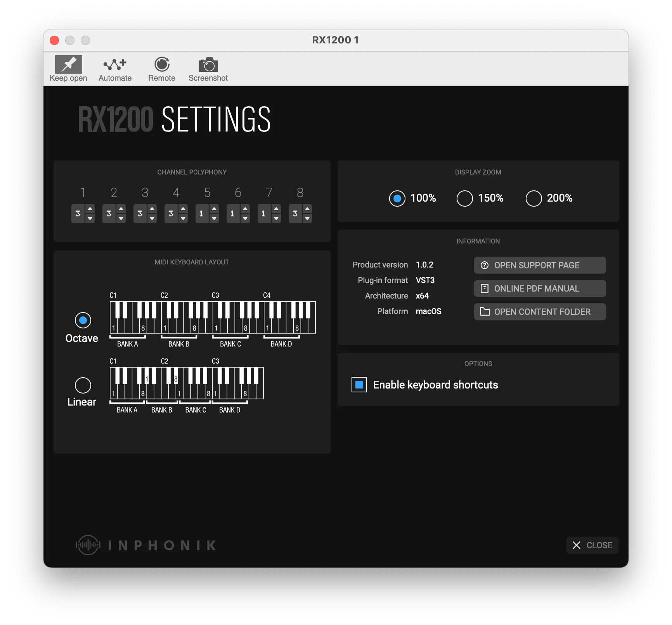
Task: Click the Keep open pin icon
Action: pyautogui.click(x=68, y=64)
